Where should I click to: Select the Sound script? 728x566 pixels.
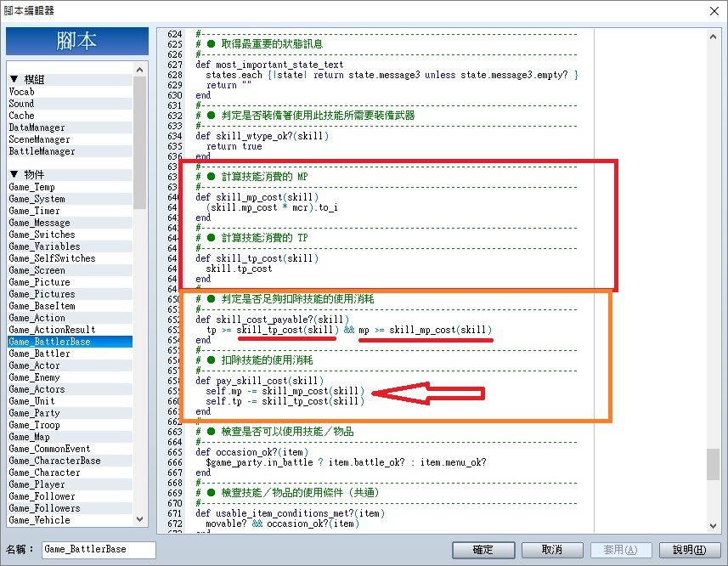pos(71,104)
